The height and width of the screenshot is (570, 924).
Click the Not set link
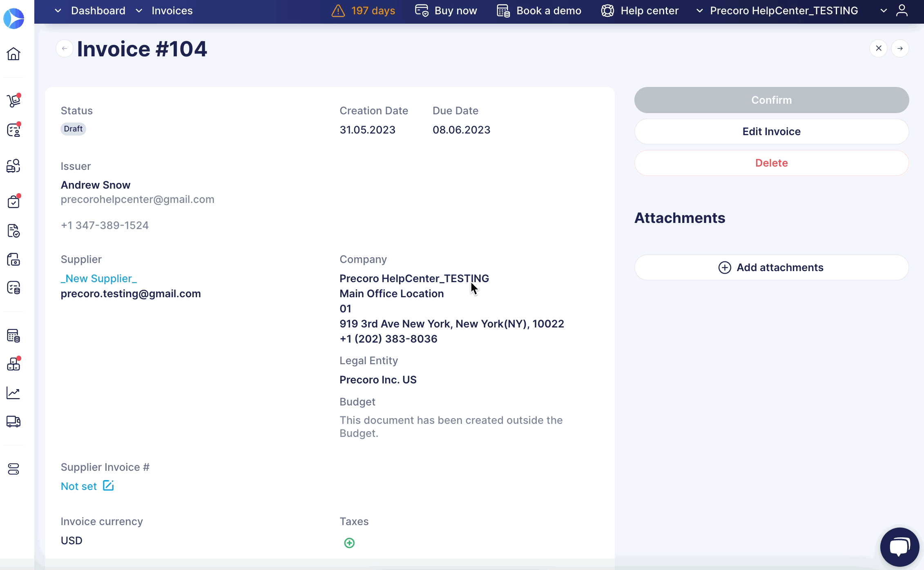click(78, 486)
